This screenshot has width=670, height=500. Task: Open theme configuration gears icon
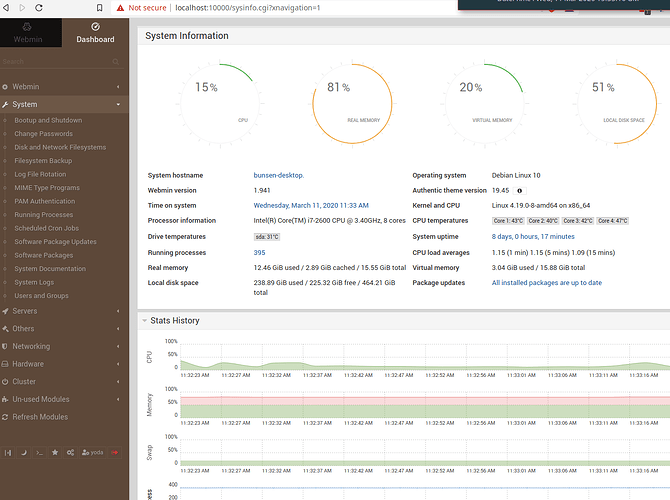71,453
